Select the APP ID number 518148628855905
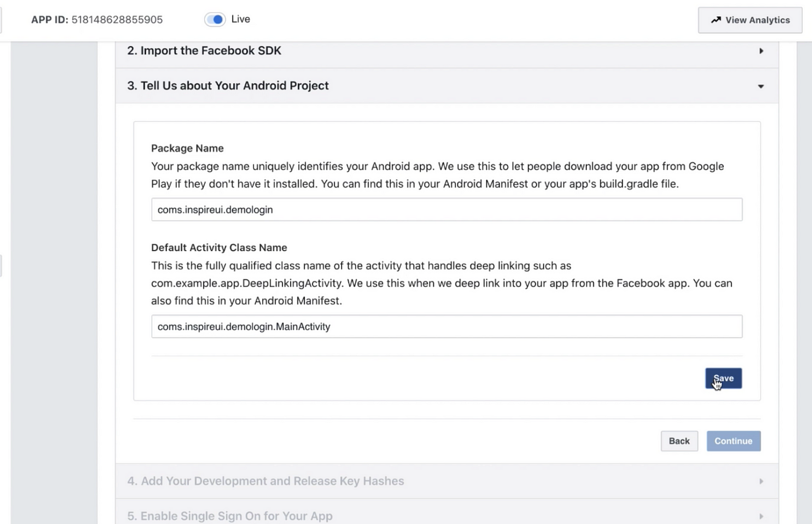812x524 pixels. click(117, 20)
